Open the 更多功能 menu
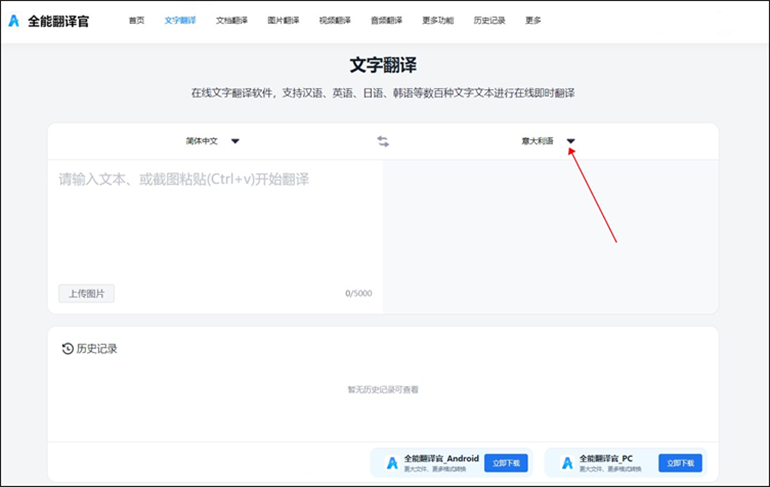 pyautogui.click(x=438, y=21)
